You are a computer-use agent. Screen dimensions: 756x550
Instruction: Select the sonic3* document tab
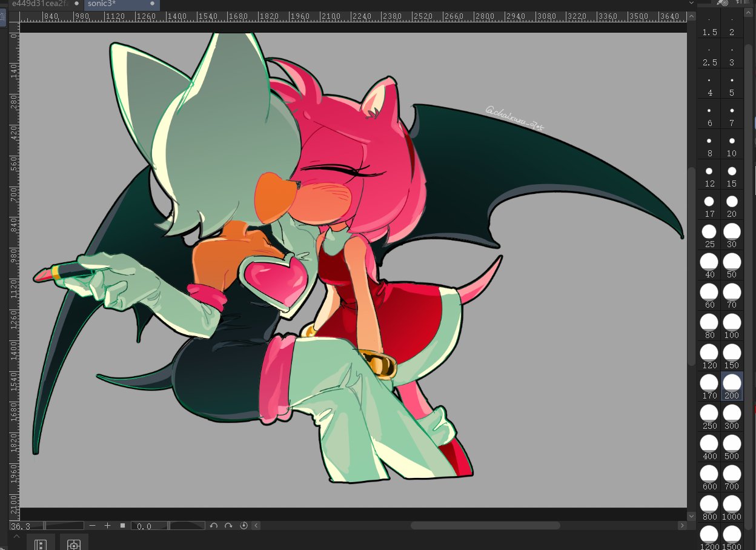tap(121, 4)
